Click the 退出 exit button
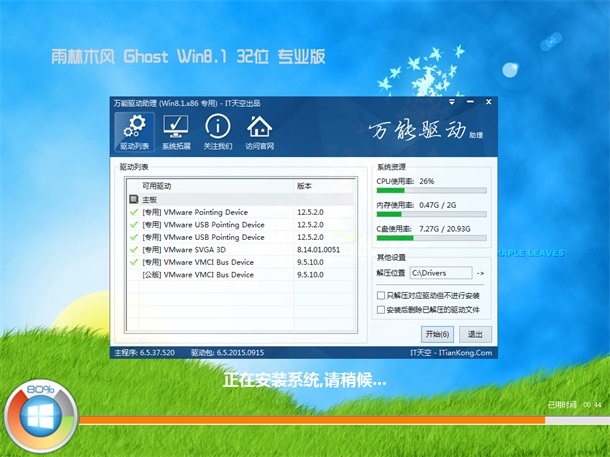Image resolution: width=610 pixels, height=457 pixels. (x=474, y=334)
